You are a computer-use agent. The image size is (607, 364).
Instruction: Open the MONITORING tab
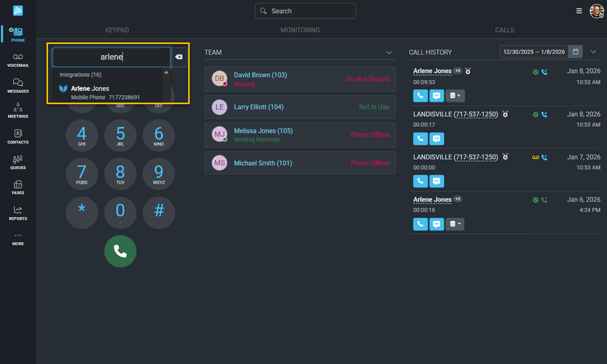pos(300,30)
